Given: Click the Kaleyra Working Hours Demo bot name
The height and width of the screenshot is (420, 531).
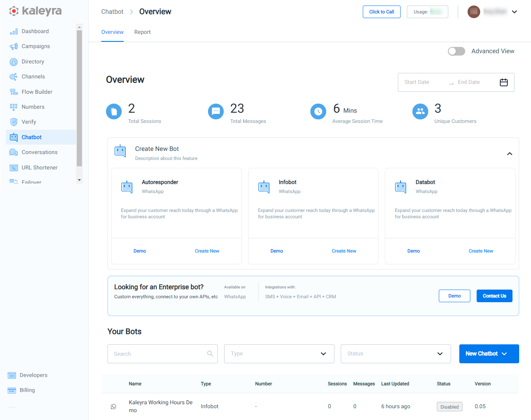Looking at the screenshot, I should coord(161,406).
